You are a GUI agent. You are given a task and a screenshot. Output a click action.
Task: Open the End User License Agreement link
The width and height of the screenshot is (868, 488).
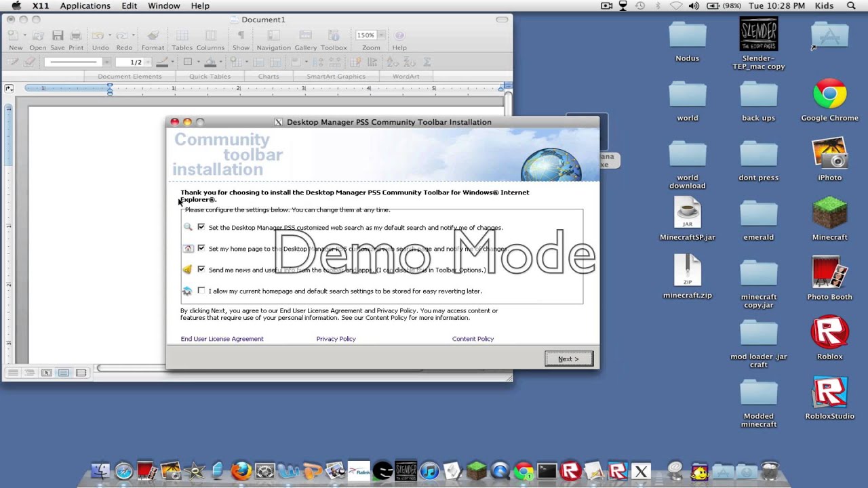(222, 338)
